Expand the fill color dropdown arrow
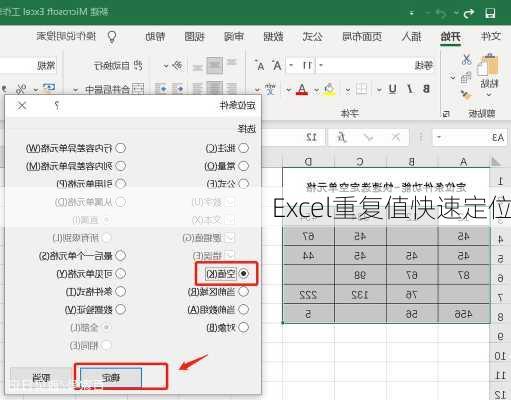Image resolution: width=511 pixels, height=400 pixels. (x=316, y=89)
